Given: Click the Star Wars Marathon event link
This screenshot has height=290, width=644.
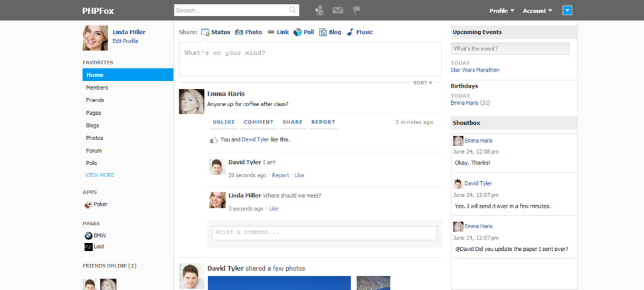Looking at the screenshot, I should click(x=475, y=70).
